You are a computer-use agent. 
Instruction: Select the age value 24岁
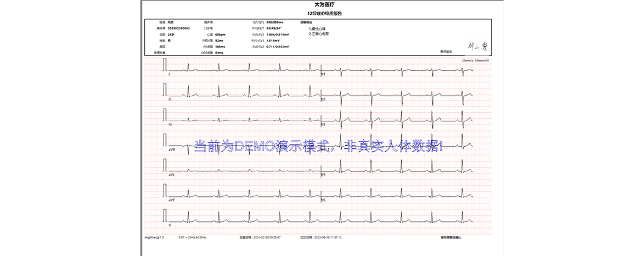170,35
